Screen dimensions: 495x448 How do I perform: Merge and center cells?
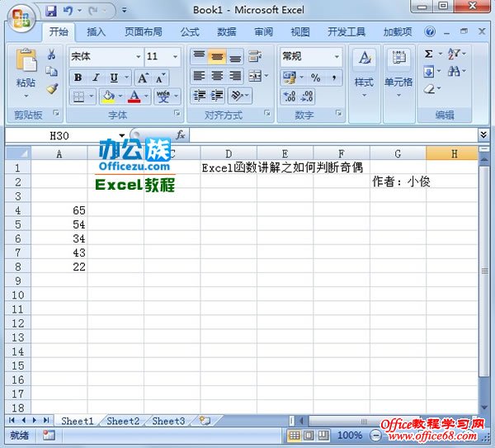(x=255, y=76)
